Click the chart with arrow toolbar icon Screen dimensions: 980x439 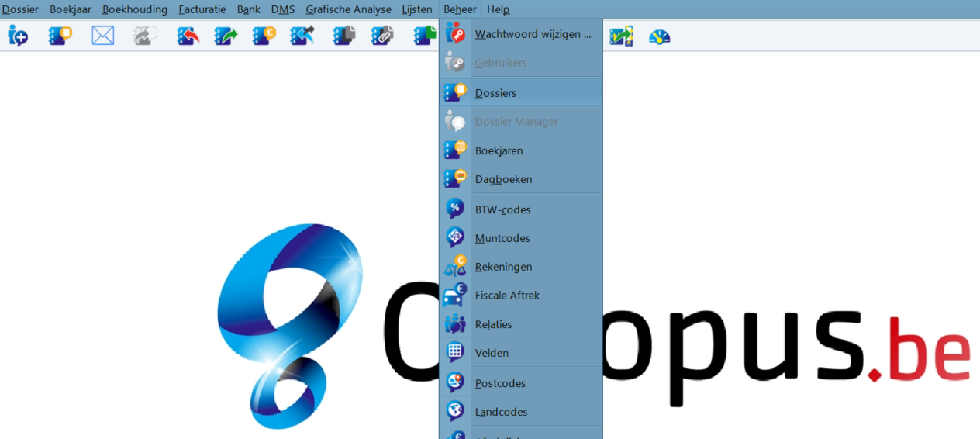[621, 36]
